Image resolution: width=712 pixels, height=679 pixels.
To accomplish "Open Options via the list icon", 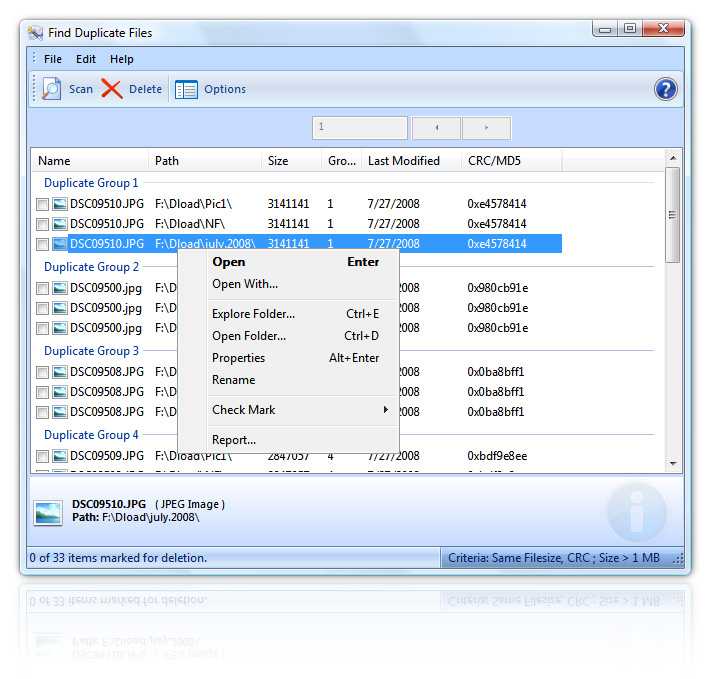I will point(186,89).
